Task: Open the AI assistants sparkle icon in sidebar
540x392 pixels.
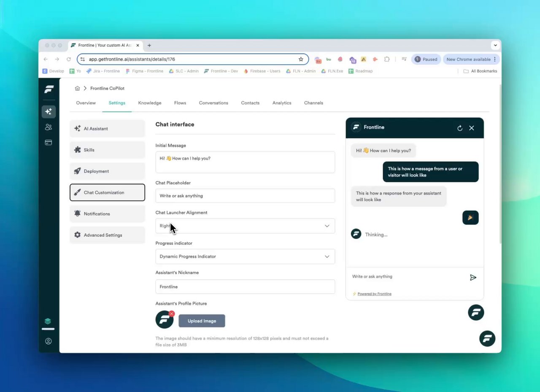Action: [49, 112]
